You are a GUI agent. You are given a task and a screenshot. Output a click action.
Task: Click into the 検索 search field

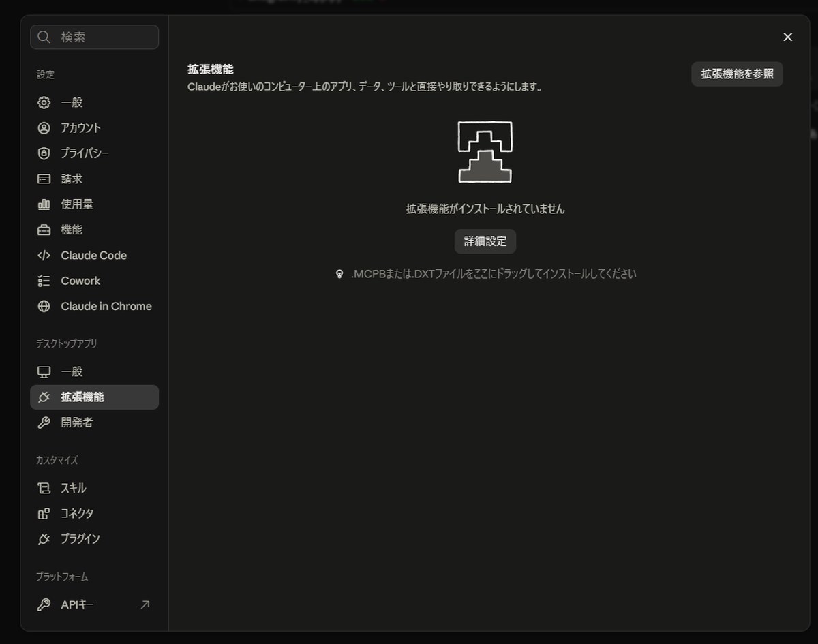[95, 37]
